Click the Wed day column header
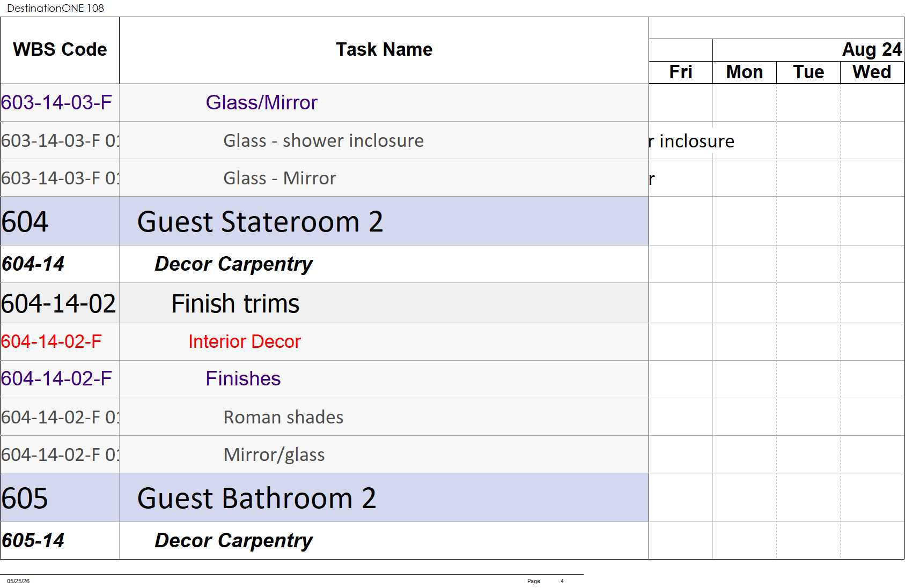905x588 pixels. coord(872,72)
